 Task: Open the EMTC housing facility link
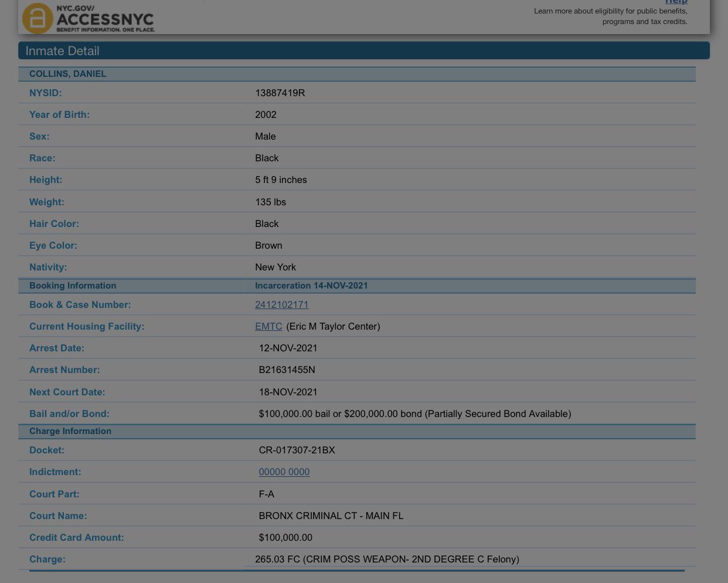tap(268, 326)
